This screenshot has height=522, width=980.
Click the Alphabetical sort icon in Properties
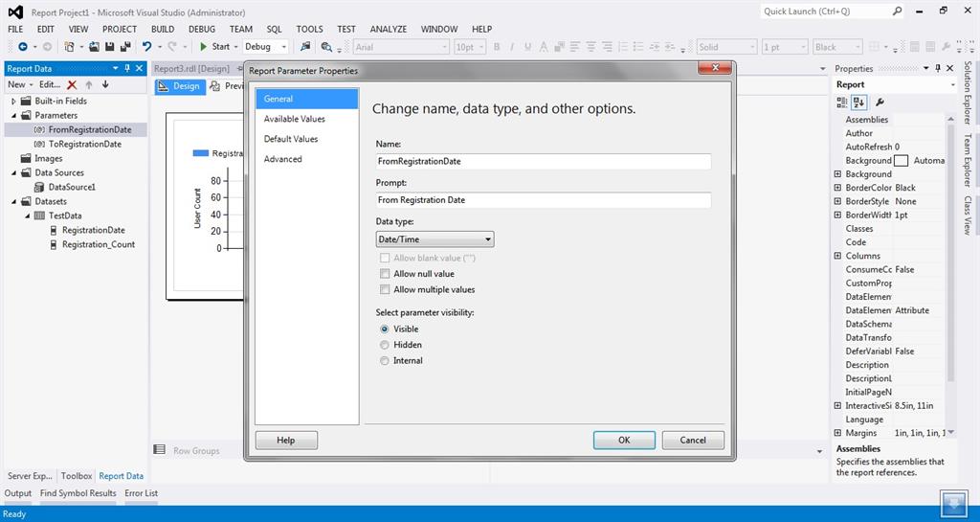[x=858, y=102]
